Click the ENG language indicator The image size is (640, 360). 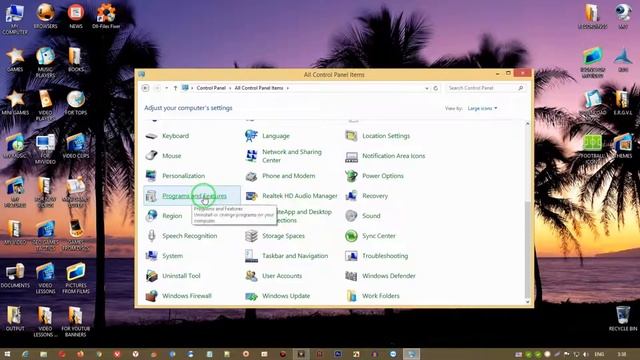coord(599,354)
